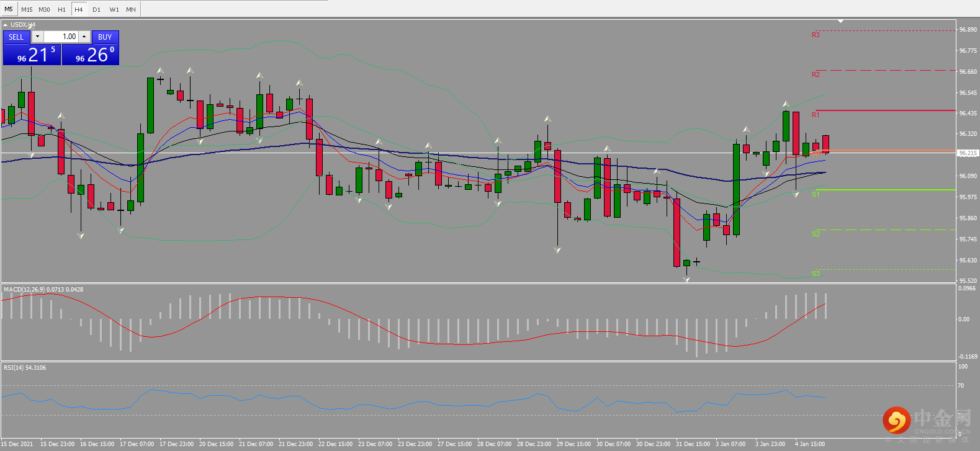
Task: Collapse one-click trading panel triangle
Action: [6, 25]
